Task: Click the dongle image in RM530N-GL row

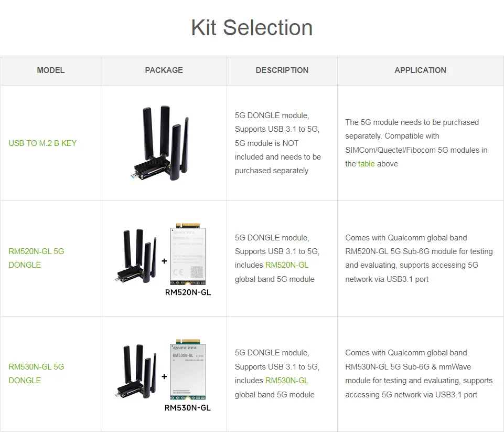Action: pos(136,371)
